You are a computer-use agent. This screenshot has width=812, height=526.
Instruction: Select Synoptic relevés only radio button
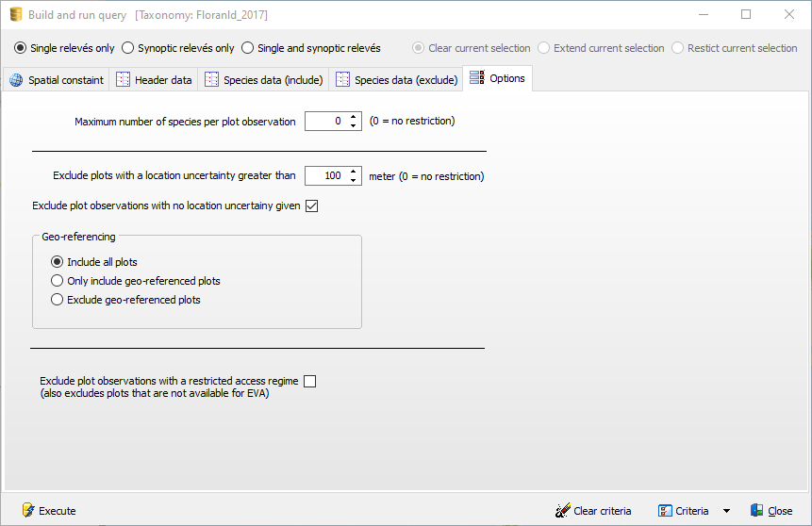click(128, 48)
